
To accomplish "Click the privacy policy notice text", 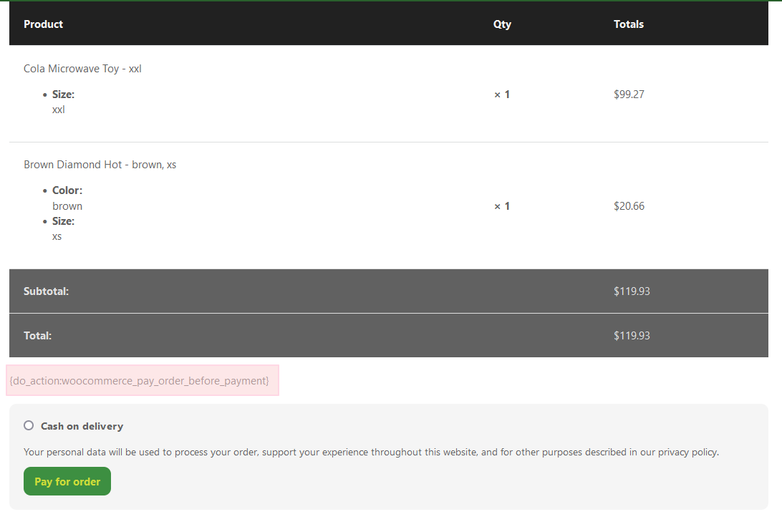I will point(371,452).
